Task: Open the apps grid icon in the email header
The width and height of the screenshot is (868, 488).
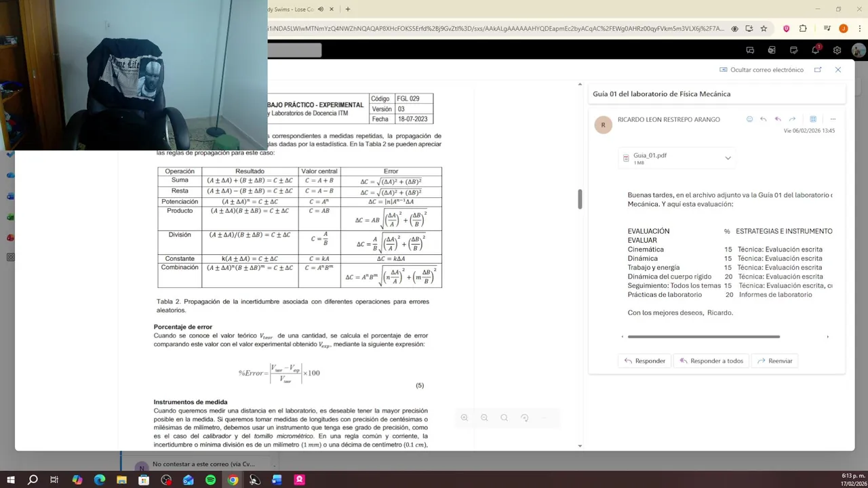Action: coord(813,119)
